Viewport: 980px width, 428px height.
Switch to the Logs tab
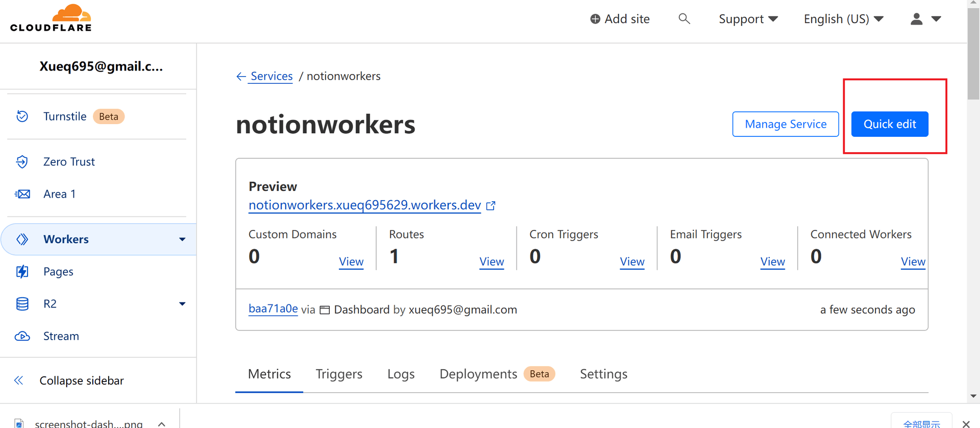click(x=401, y=374)
